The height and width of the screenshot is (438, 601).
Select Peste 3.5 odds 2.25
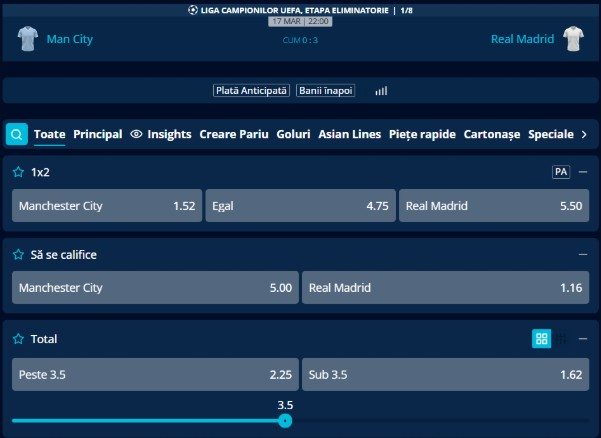point(156,373)
